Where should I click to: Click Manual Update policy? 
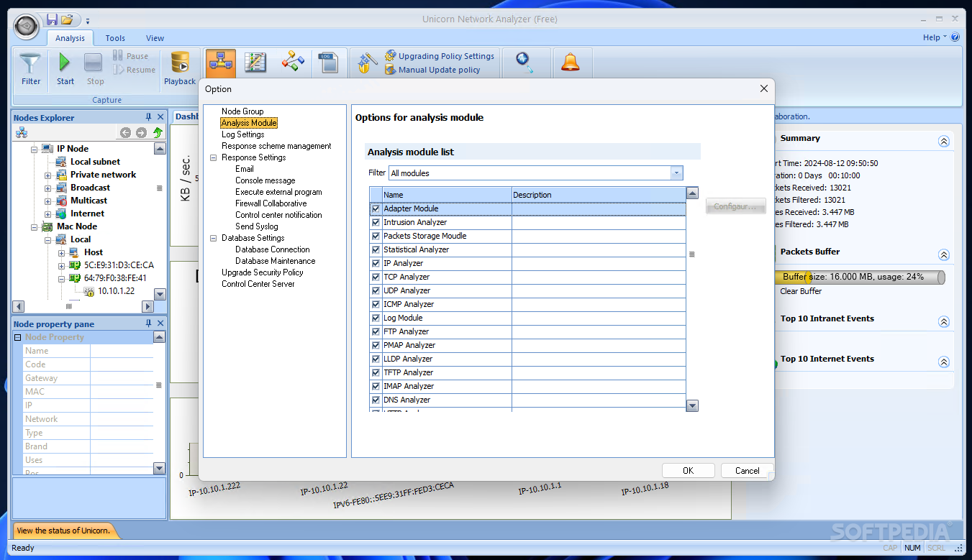pyautogui.click(x=432, y=70)
